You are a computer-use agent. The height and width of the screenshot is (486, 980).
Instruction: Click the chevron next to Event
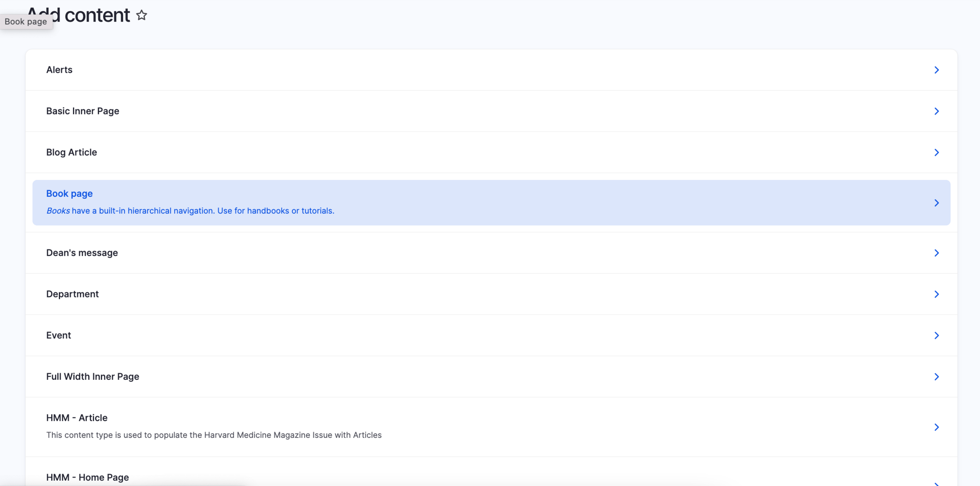(x=936, y=335)
